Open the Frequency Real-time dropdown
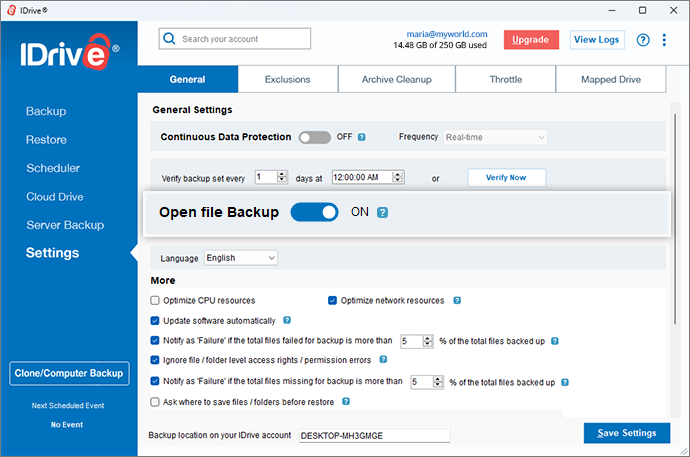 point(495,137)
